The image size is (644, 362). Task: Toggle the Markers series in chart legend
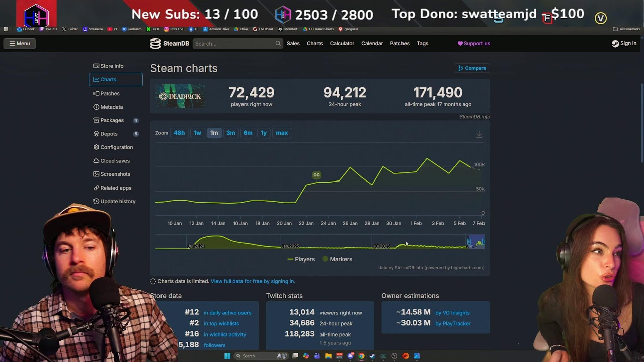pyautogui.click(x=337, y=259)
